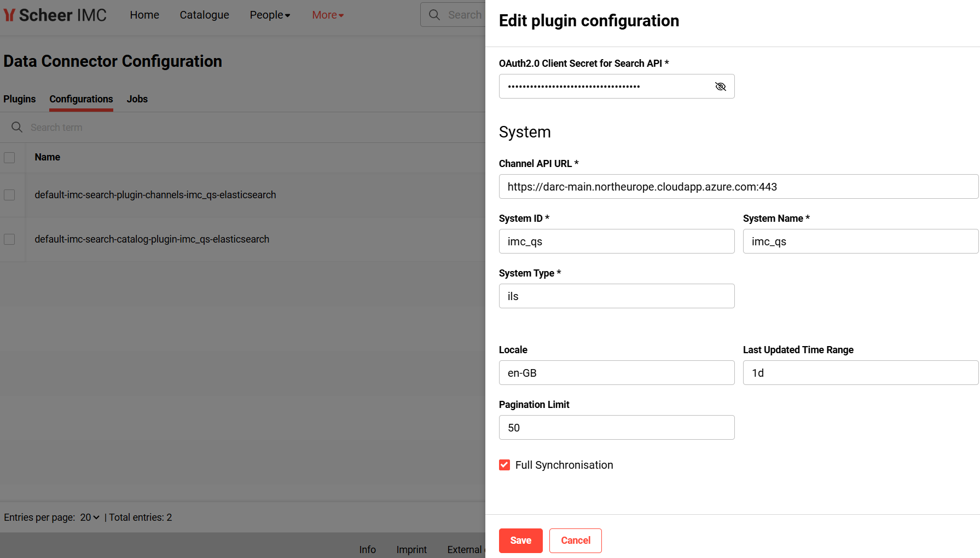Screen dimensions: 980x558
Task: Click the Scheer IMC logo
Action: pos(55,15)
